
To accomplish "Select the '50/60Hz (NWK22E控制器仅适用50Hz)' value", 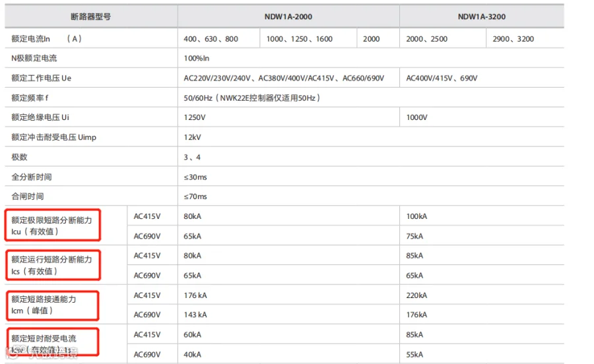I will (252, 98).
